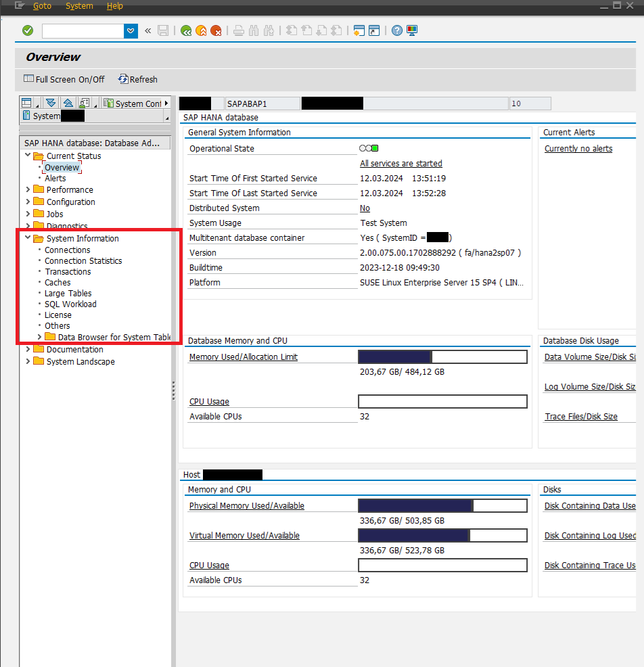Select Alerts in the tree
The width and height of the screenshot is (644, 667).
pos(55,178)
